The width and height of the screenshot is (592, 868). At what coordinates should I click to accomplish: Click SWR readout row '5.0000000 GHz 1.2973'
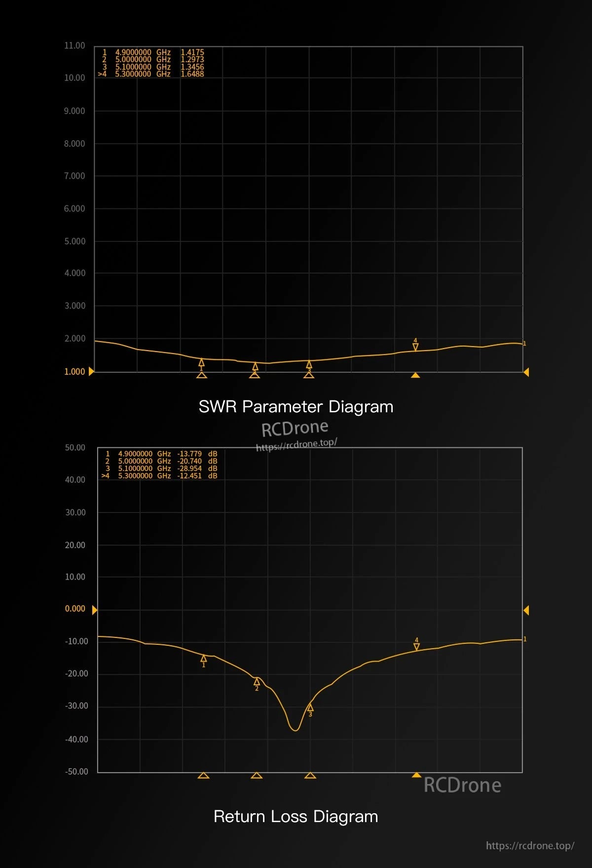coord(153,59)
